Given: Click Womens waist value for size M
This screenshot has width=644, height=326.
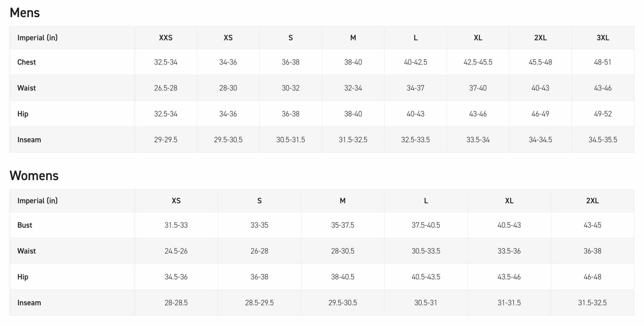Looking at the screenshot, I should coord(342,251).
